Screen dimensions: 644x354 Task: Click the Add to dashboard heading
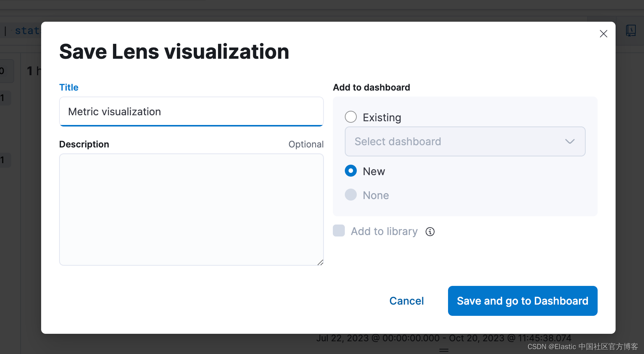[371, 88]
